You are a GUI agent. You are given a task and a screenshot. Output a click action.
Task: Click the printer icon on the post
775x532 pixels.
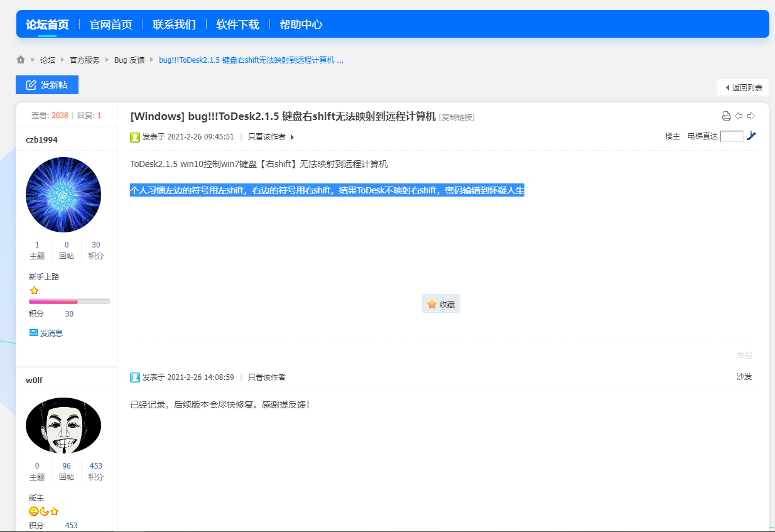pos(727,116)
